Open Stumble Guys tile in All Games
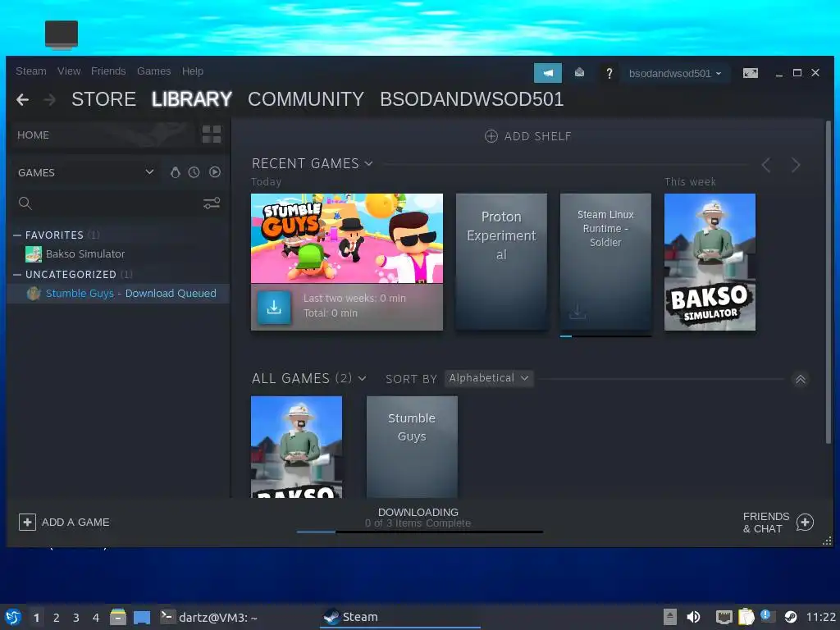840x630 pixels. [x=412, y=447]
